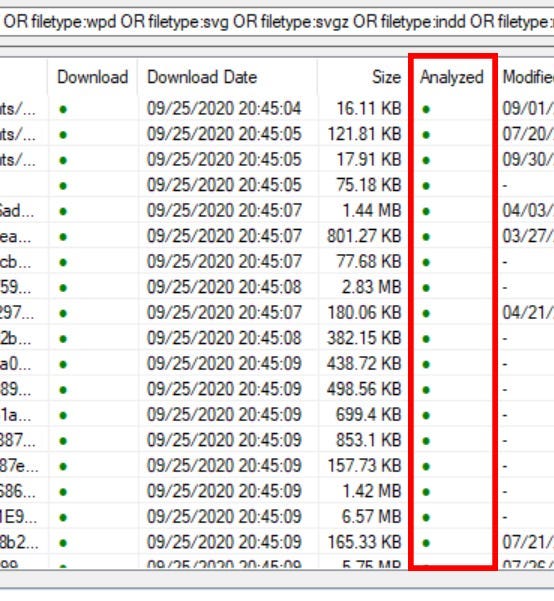Click the Download green dot in the 77.68 KB row
This screenshot has height=601, width=554.
63,263
